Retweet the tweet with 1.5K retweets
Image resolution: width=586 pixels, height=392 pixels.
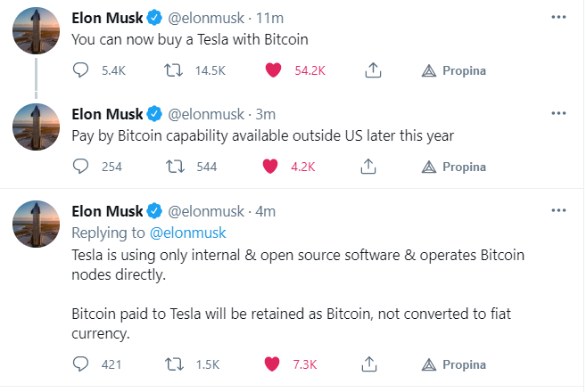coord(177,364)
